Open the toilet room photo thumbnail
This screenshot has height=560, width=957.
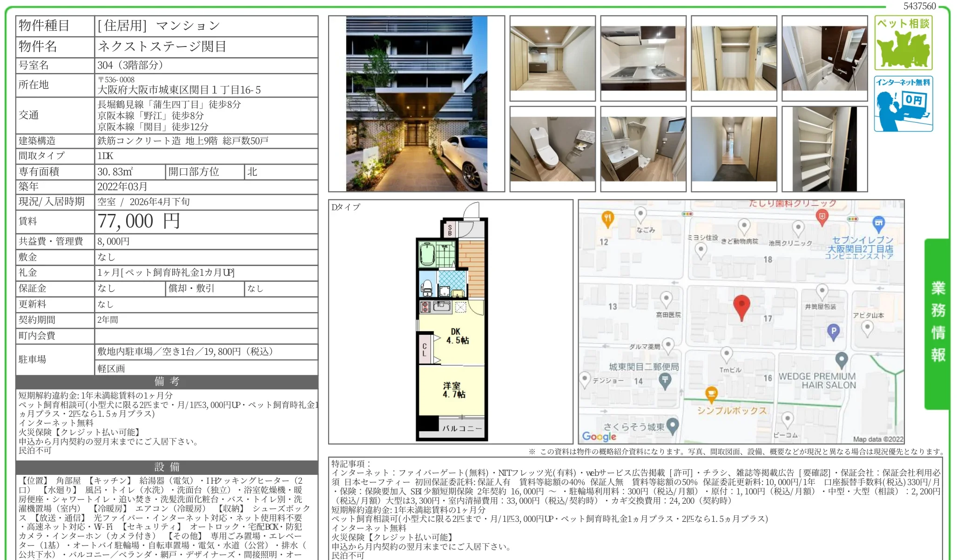(553, 149)
